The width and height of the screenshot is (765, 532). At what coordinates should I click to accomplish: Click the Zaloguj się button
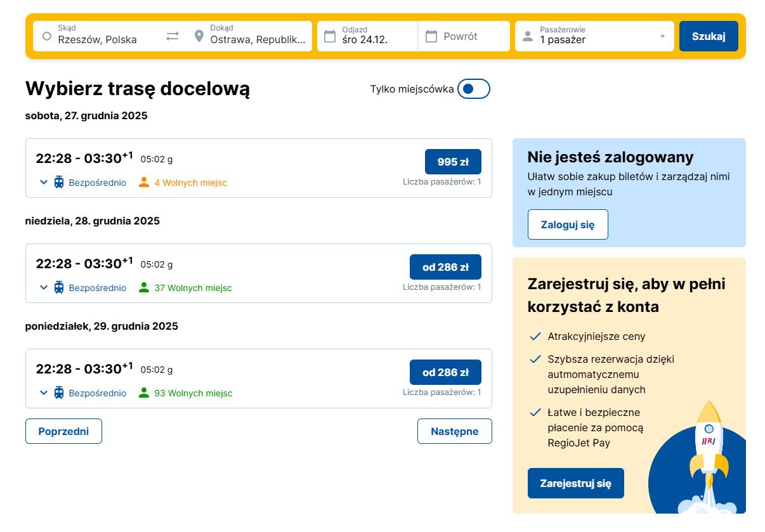point(568,224)
